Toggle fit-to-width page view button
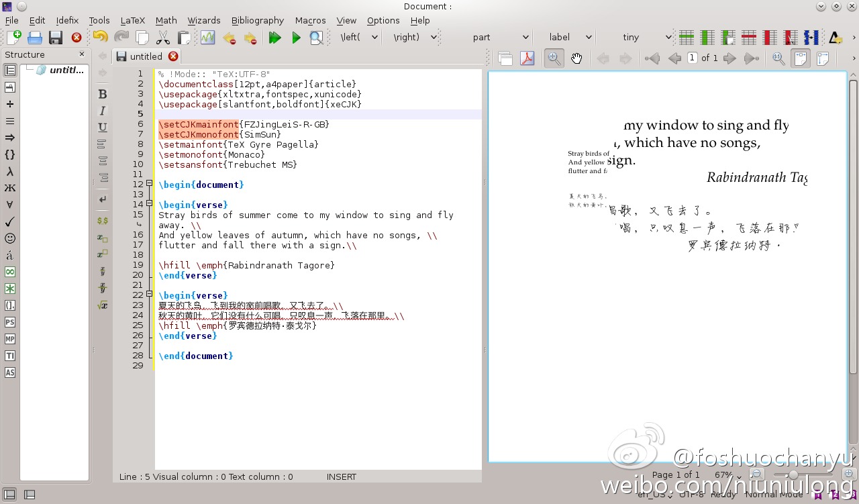The height and width of the screenshot is (504, 859). tap(800, 58)
